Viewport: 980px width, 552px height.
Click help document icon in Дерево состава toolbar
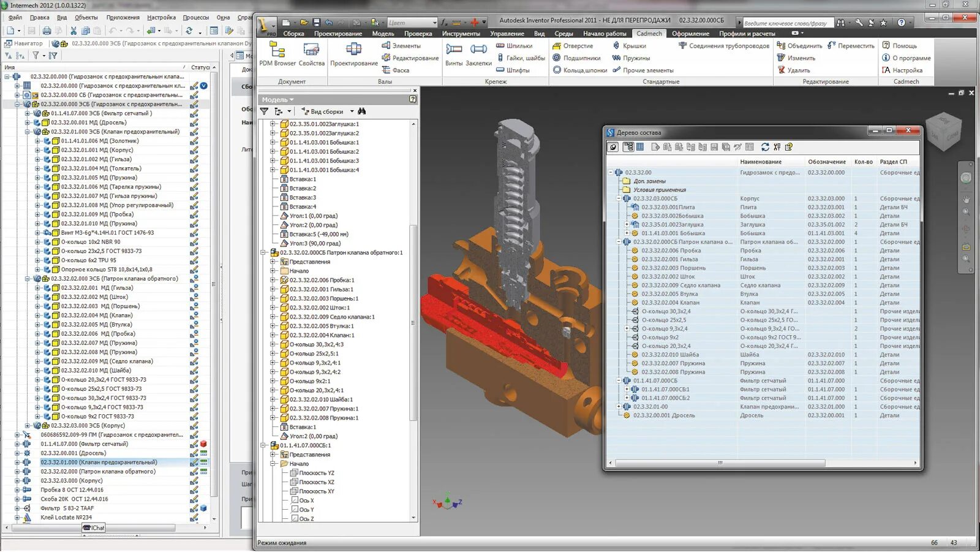click(x=789, y=147)
